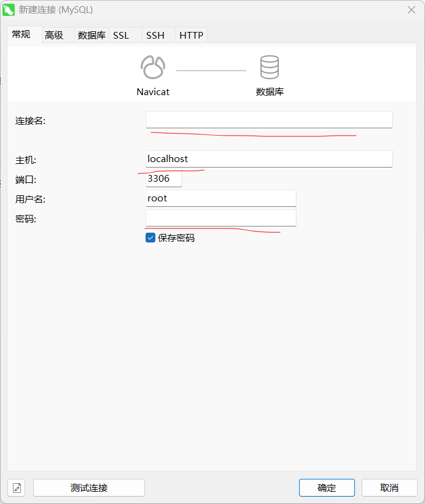This screenshot has width=425, height=504.
Task: Click the 新建连接 (MySQL) title text
Action: (x=56, y=10)
